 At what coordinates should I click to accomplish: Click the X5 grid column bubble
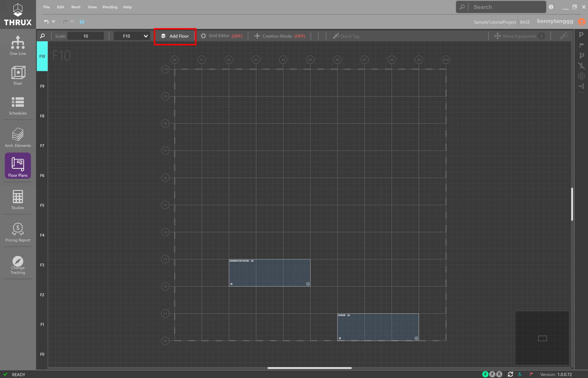[310, 60]
